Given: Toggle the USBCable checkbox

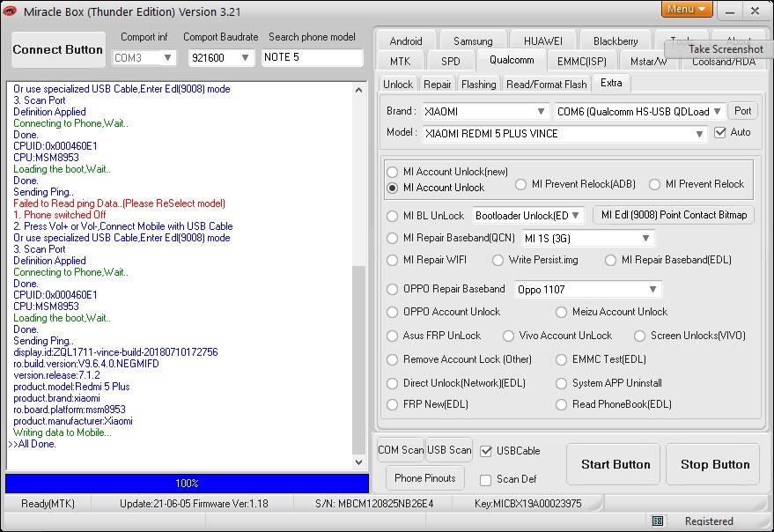Looking at the screenshot, I should coord(486,451).
